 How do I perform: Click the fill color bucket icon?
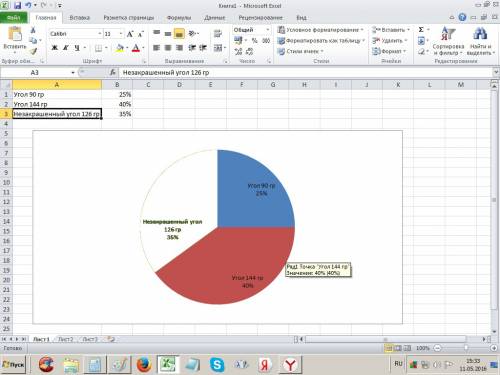(120, 48)
